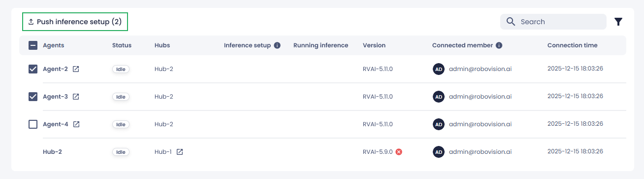Click RVAI-5.11.0 version in Agent-4 row

point(378,124)
